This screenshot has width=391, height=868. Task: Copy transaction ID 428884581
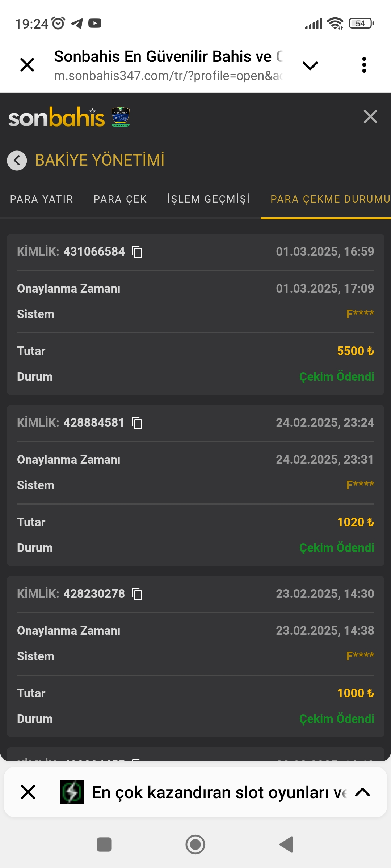point(137,423)
